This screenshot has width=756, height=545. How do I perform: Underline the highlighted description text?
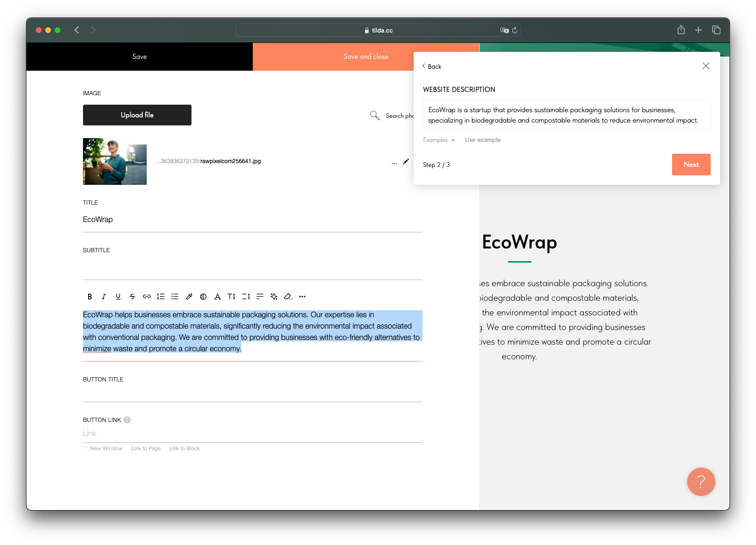click(118, 297)
